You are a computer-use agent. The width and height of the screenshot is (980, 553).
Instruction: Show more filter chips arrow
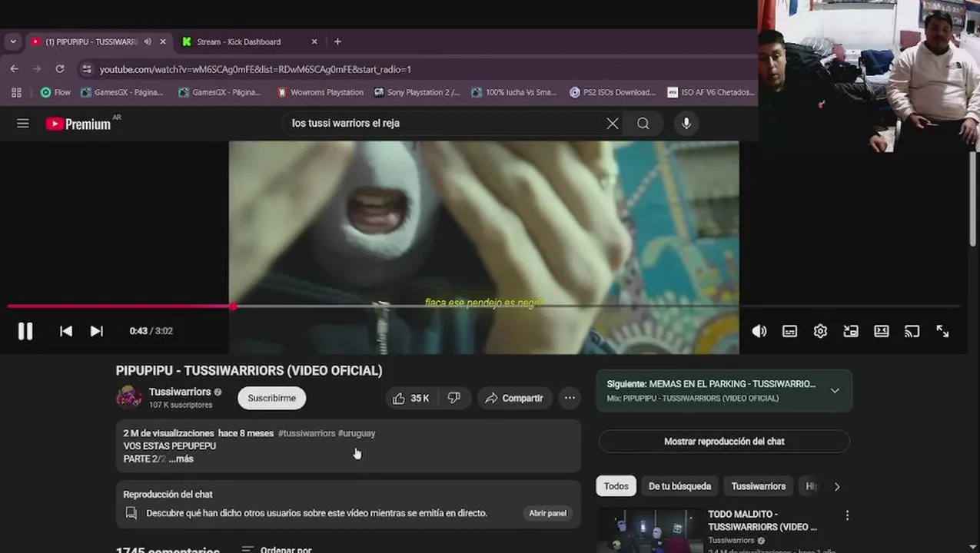[837, 486]
